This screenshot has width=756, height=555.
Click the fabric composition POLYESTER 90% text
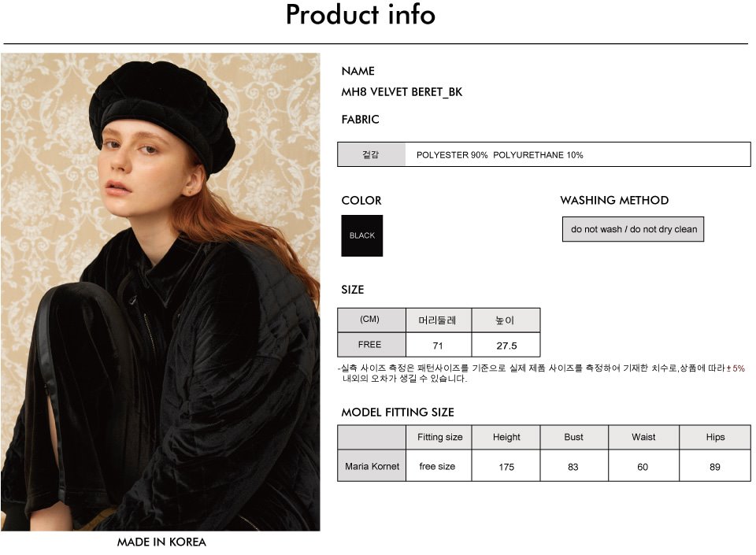[x=452, y=155]
